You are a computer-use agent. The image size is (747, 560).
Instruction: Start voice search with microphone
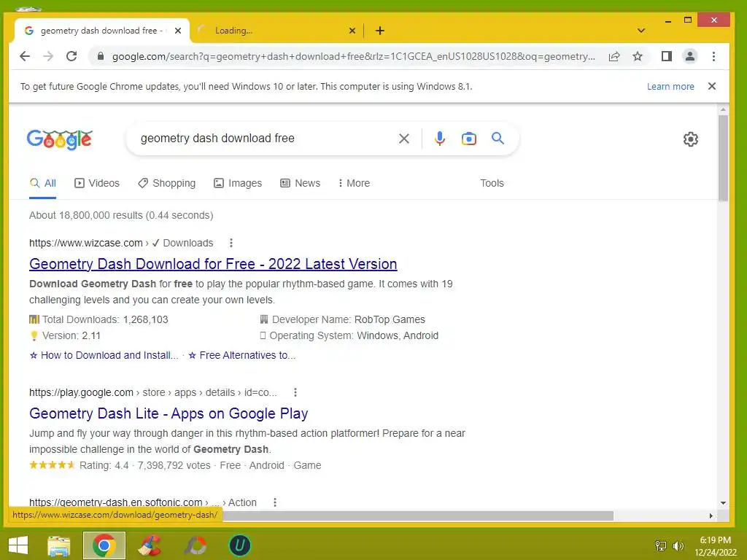(x=440, y=139)
